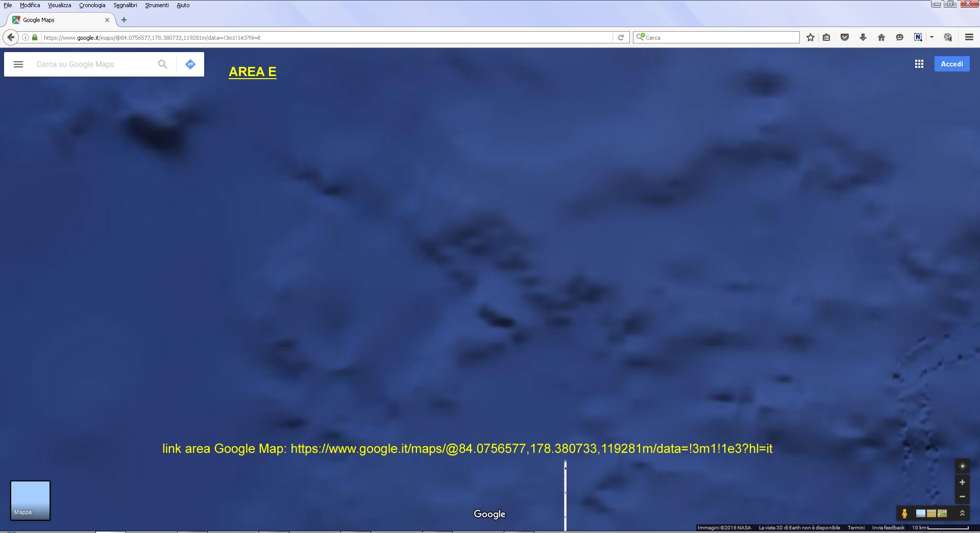Open the Segnalibri menu
This screenshot has height=533, width=980.
125,5
